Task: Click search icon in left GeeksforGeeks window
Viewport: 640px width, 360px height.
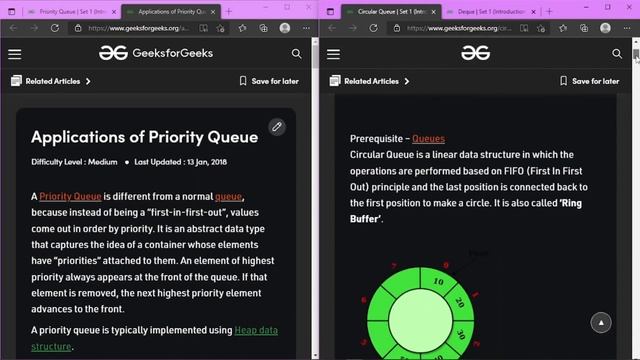Action: click(297, 53)
